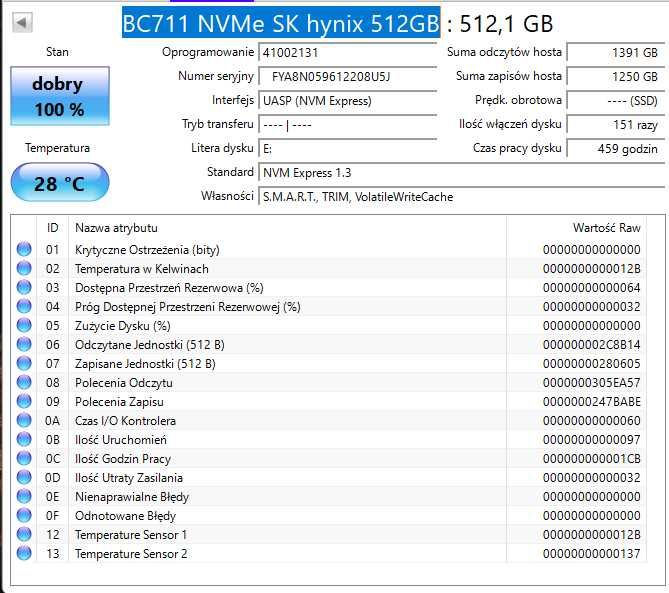Click the previous disk arrow button
Viewport: 669px width, 593px height.
pos(22,22)
